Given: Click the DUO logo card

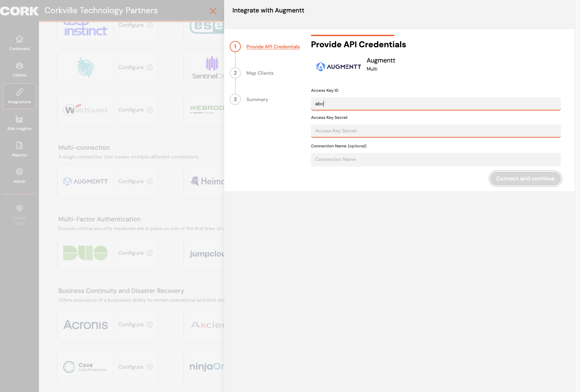Looking at the screenshot, I should (x=85, y=253).
